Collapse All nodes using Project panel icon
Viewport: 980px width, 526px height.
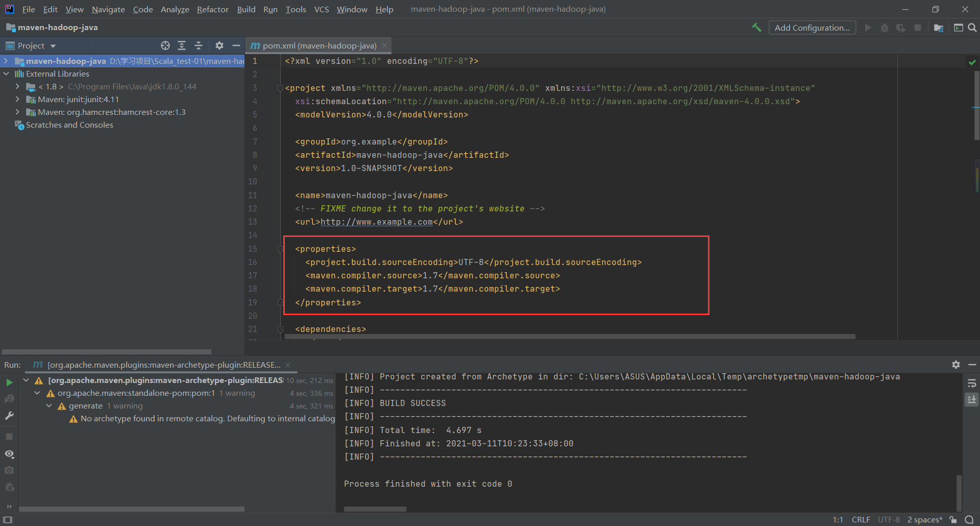199,45
